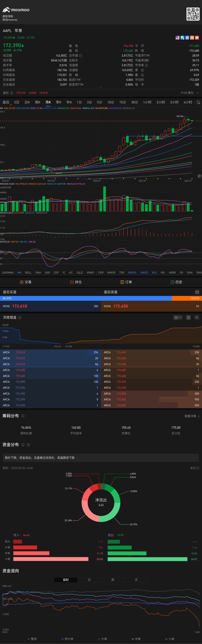Tap ARCA ask row with 900 shares
The image size is (202, 644).
[151, 399]
